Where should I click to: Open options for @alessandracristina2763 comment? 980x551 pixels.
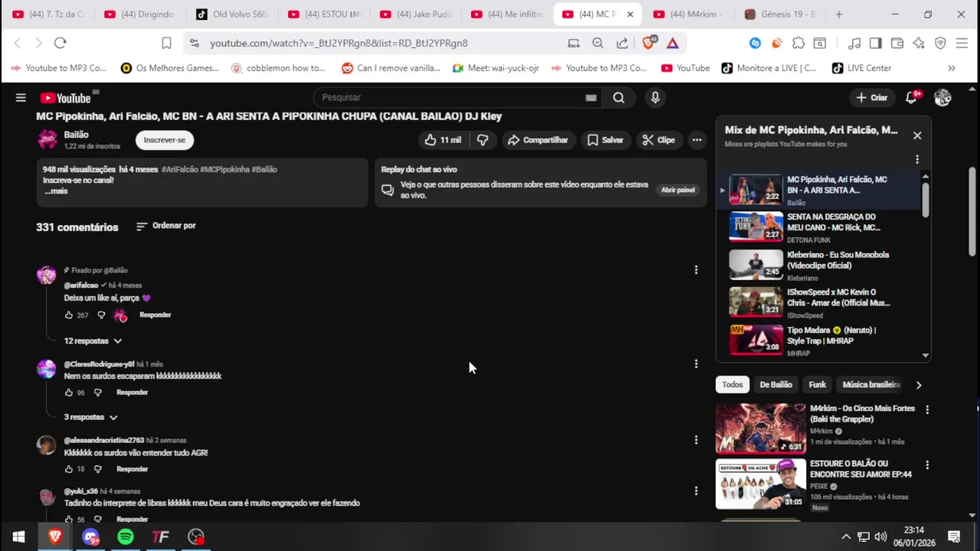[696, 440]
